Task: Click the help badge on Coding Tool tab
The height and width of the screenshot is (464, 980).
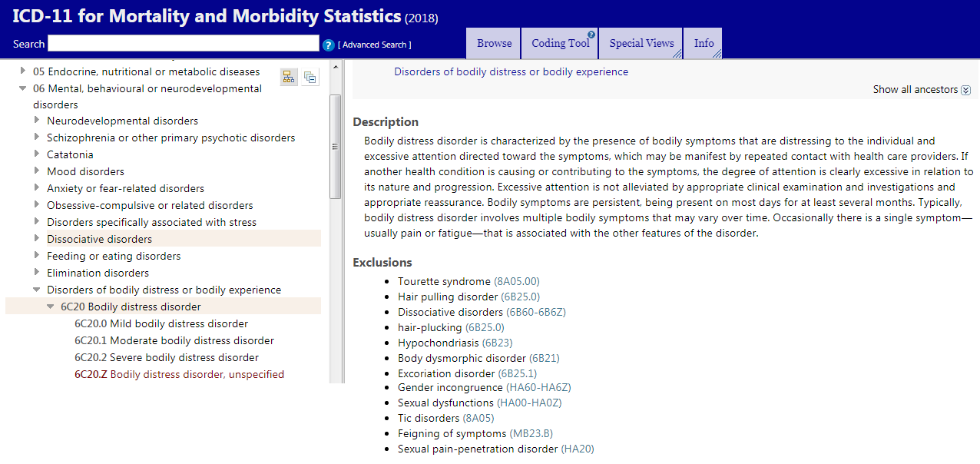Action: coord(591,35)
